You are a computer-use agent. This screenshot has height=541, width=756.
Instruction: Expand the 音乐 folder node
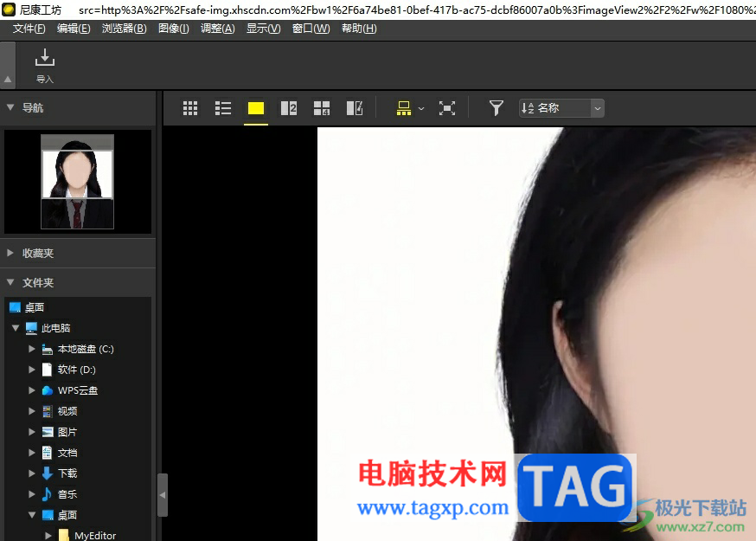tap(32, 494)
